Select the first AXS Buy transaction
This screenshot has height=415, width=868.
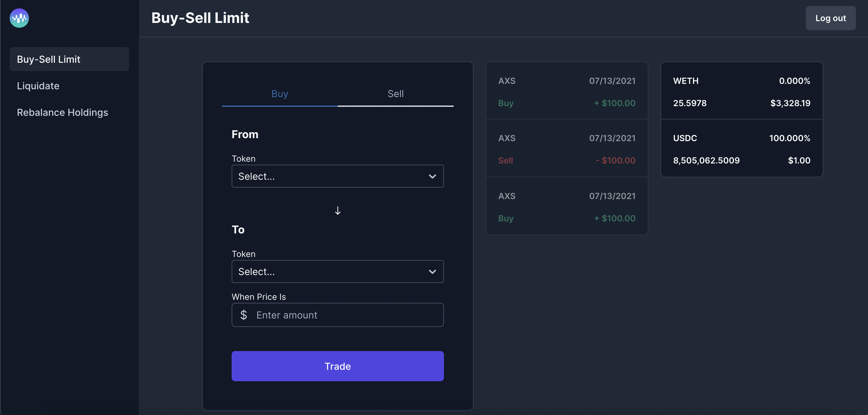tap(567, 92)
